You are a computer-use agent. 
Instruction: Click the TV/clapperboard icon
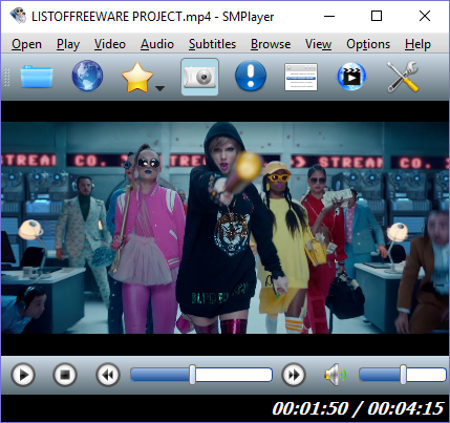tap(352, 76)
